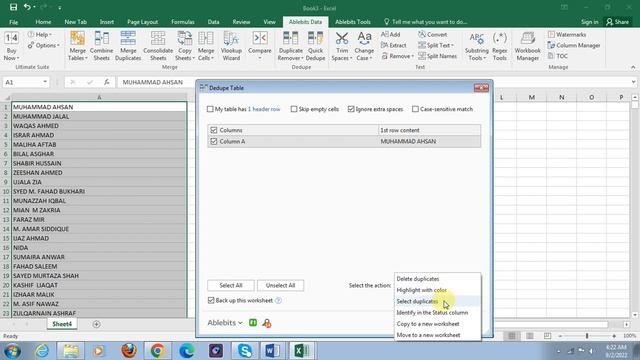This screenshot has height=360, width=640.
Task: Open Quick Access Toolbar customize dropdown
Action: 60,8
